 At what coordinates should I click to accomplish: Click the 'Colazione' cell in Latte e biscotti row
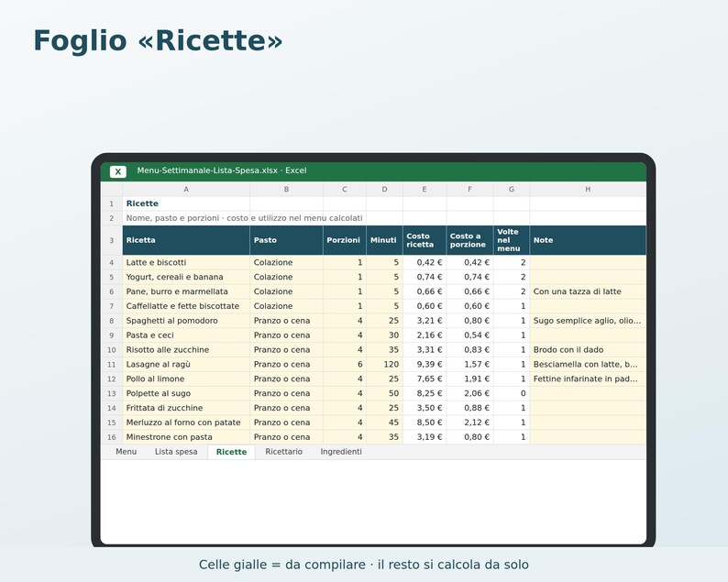click(x=286, y=262)
